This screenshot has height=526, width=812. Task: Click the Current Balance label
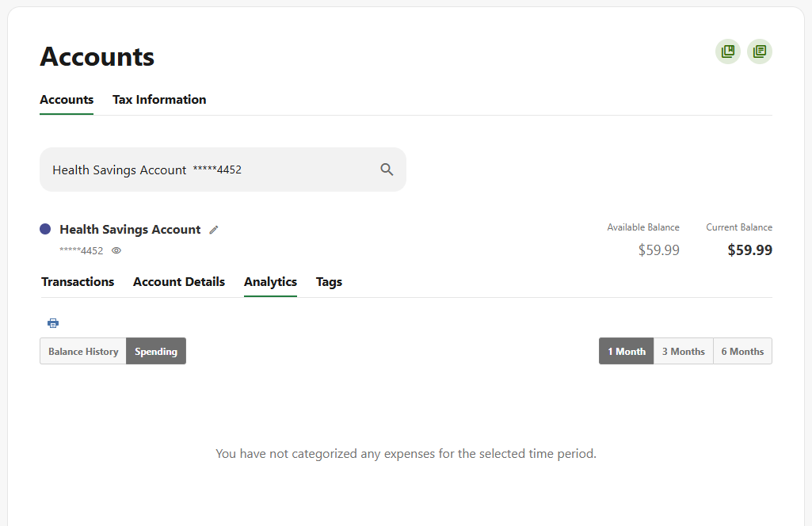click(739, 227)
